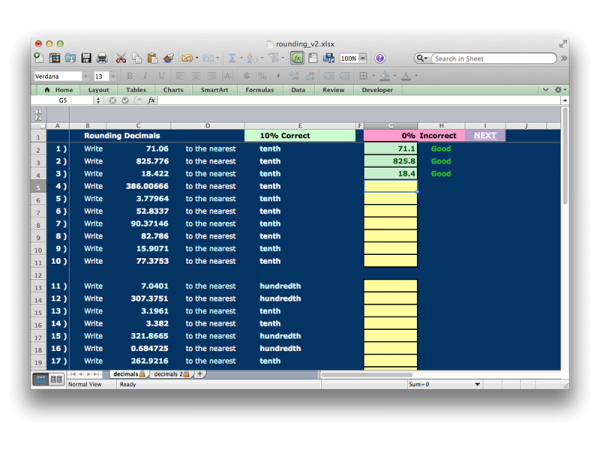
Task: Open the ribbon settings gear menu
Action: click(x=560, y=90)
